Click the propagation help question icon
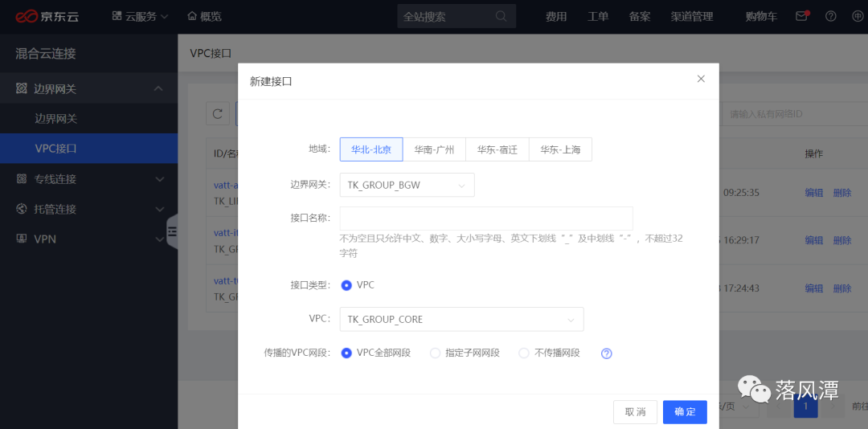 (607, 353)
